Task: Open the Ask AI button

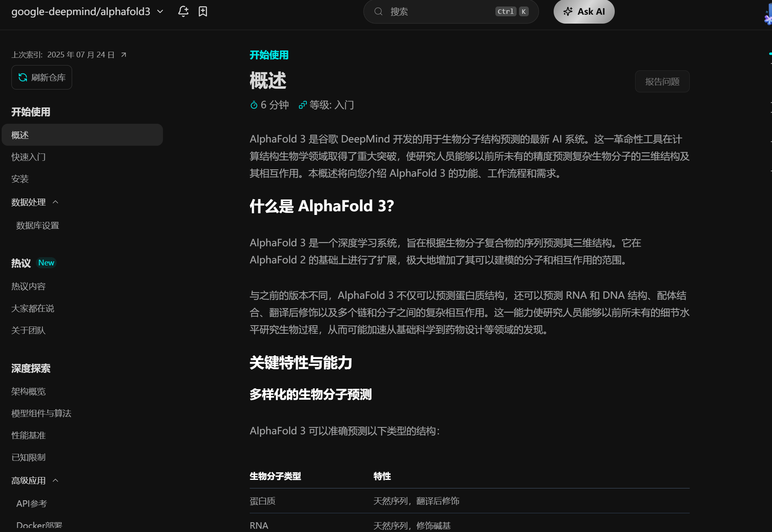Action: 584,11
